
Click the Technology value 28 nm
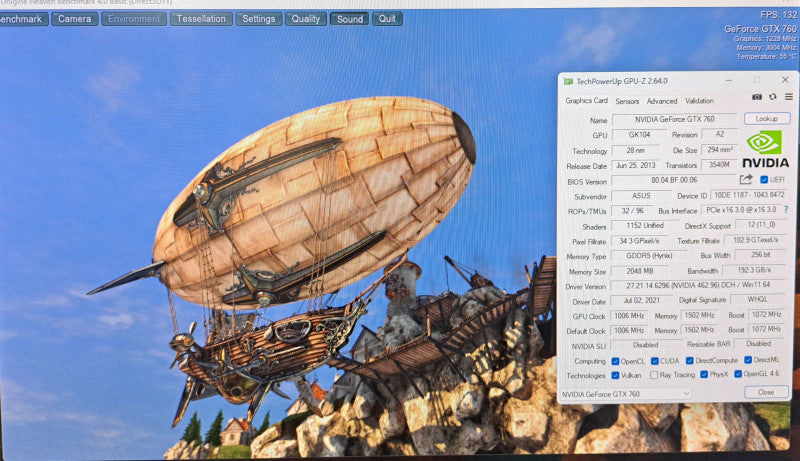(x=636, y=150)
